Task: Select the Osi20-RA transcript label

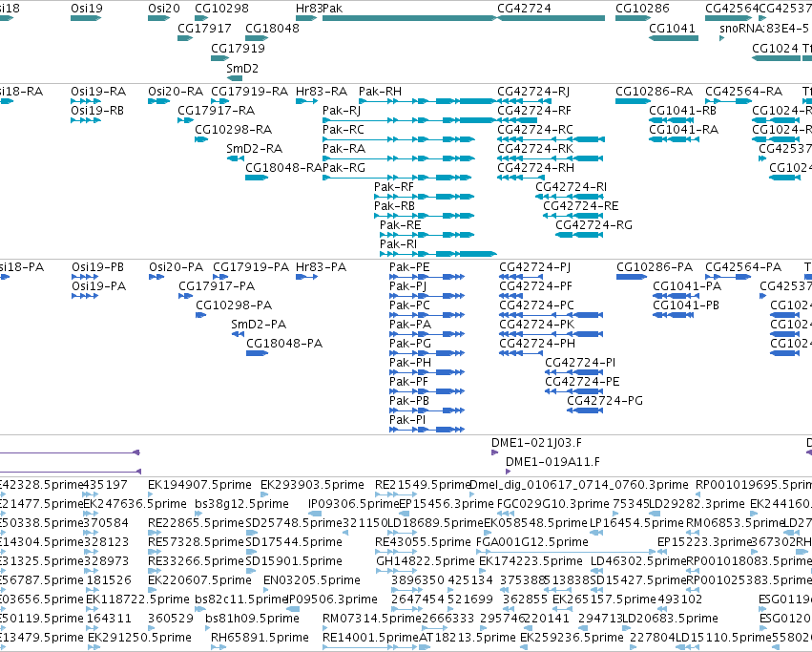Action: pyautogui.click(x=176, y=92)
